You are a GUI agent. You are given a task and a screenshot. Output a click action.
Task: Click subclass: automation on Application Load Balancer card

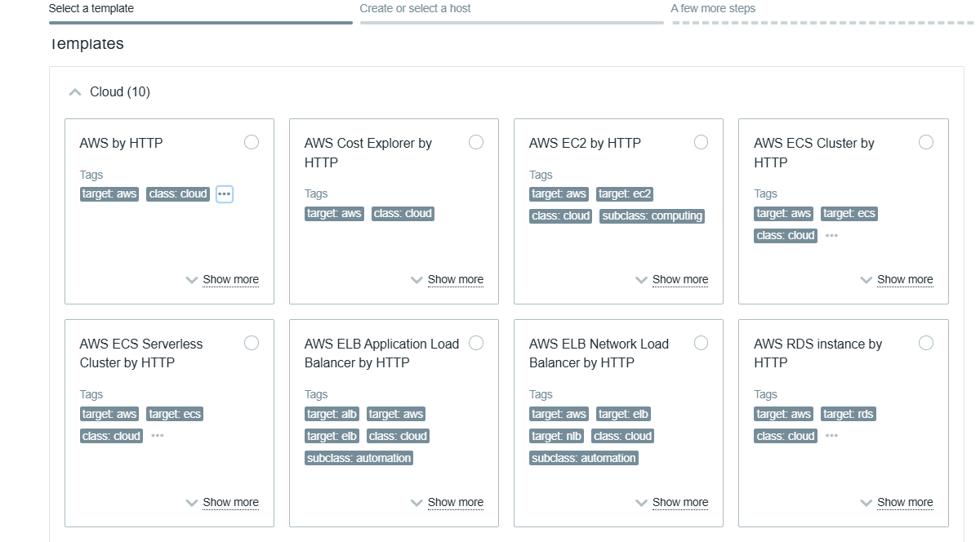click(359, 458)
